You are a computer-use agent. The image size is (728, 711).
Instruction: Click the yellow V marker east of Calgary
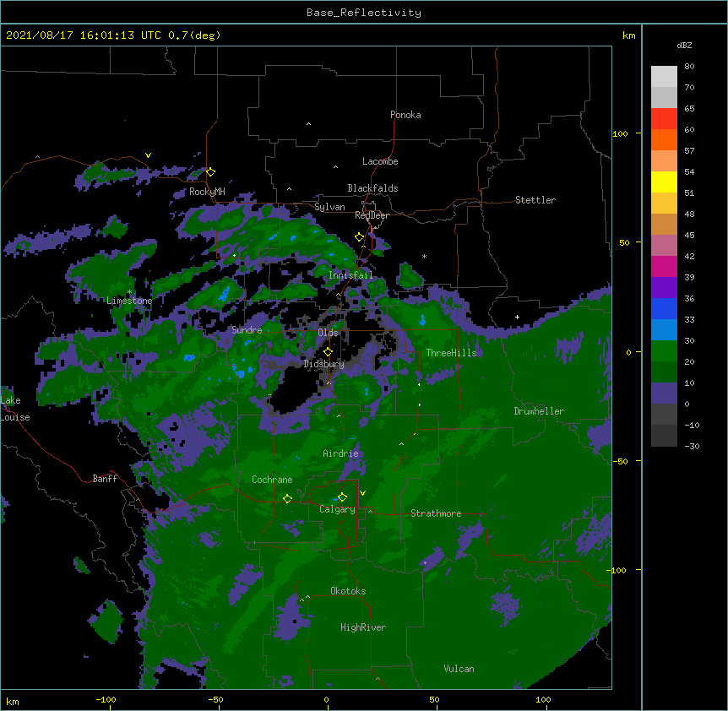tap(362, 493)
